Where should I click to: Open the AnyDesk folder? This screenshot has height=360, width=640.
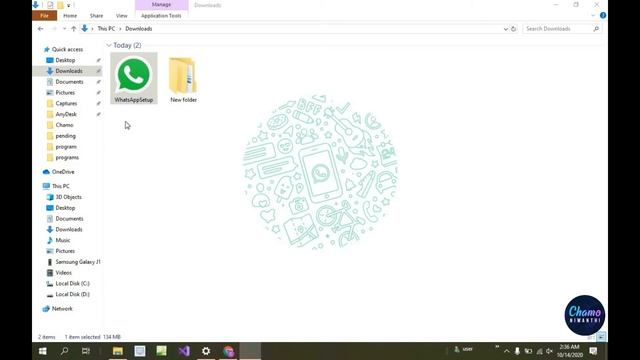pyautogui.click(x=66, y=114)
